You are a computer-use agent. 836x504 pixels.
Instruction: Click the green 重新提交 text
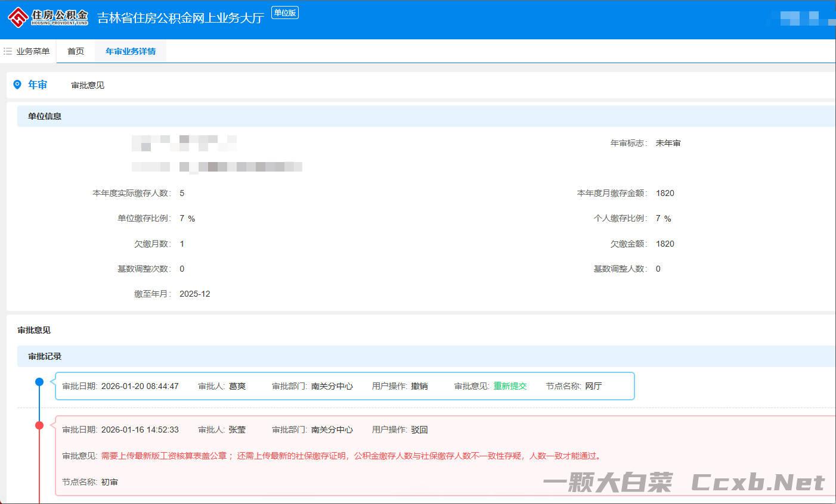tap(510, 386)
